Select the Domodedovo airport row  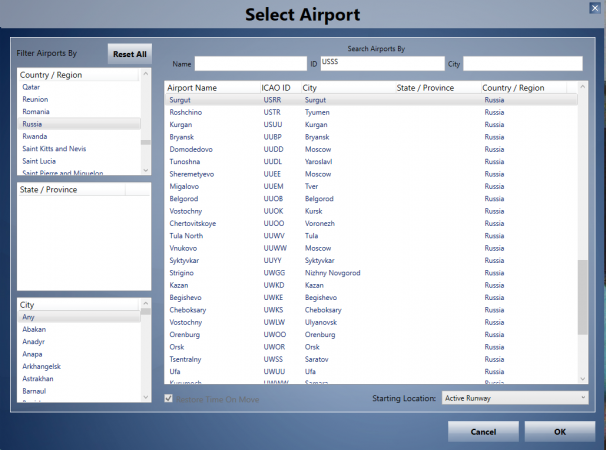(x=371, y=149)
